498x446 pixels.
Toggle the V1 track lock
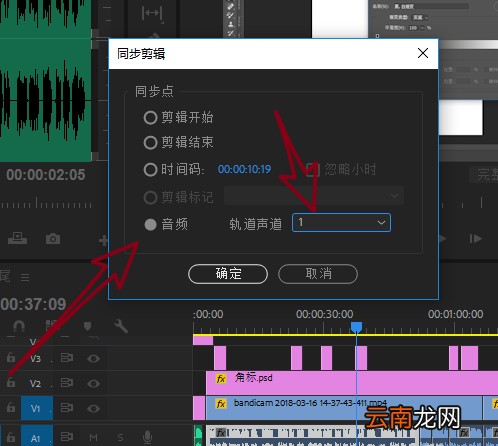click(x=11, y=407)
